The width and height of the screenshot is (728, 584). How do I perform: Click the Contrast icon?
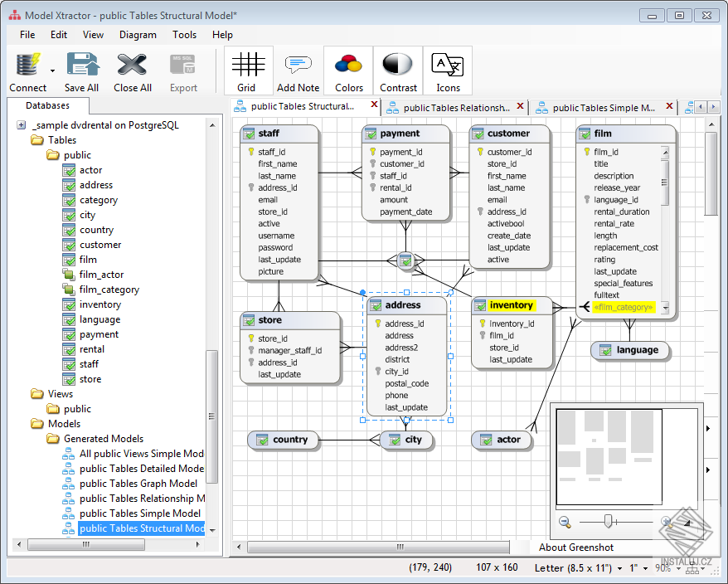pos(398,71)
